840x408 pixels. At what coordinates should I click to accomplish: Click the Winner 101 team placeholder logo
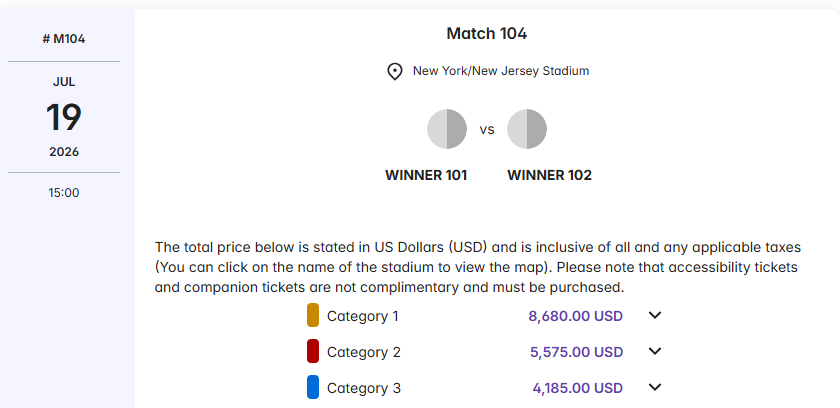(446, 129)
